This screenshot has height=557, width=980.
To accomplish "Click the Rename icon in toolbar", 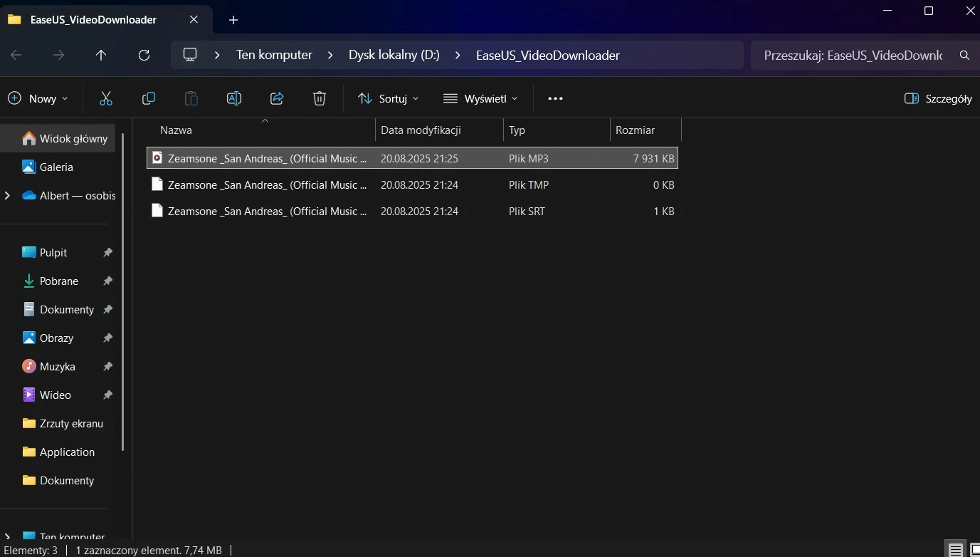I will click(234, 98).
